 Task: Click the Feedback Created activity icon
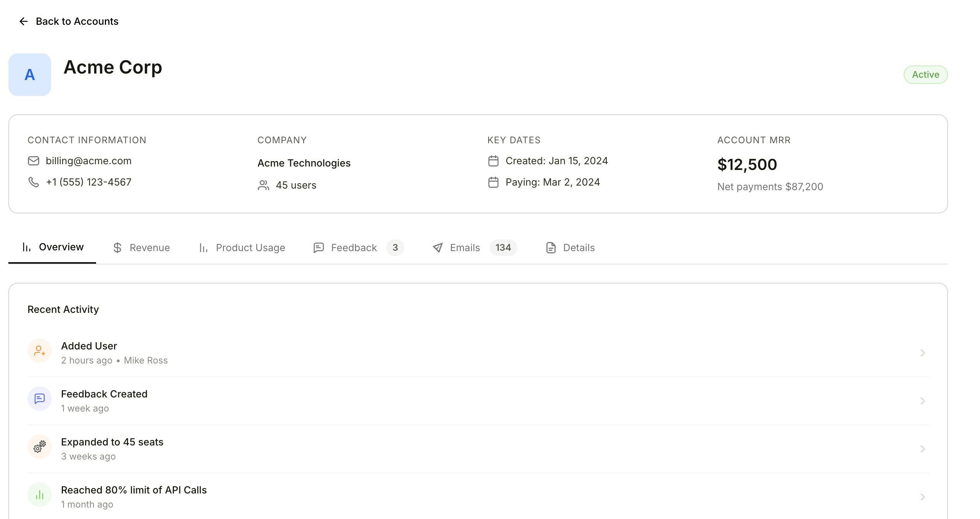[x=40, y=399]
